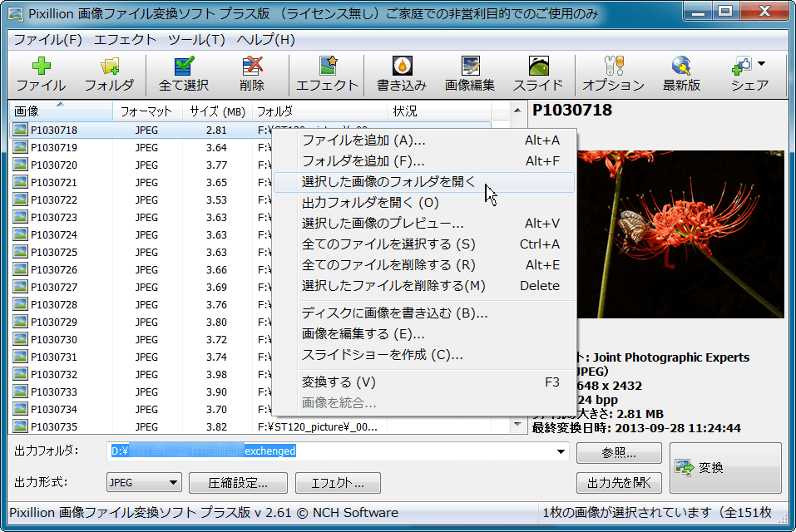The width and height of the screenshot is (796, 532).
Task: Click the 全て選択 toolbar icon
Action: [x=184, y=74]
